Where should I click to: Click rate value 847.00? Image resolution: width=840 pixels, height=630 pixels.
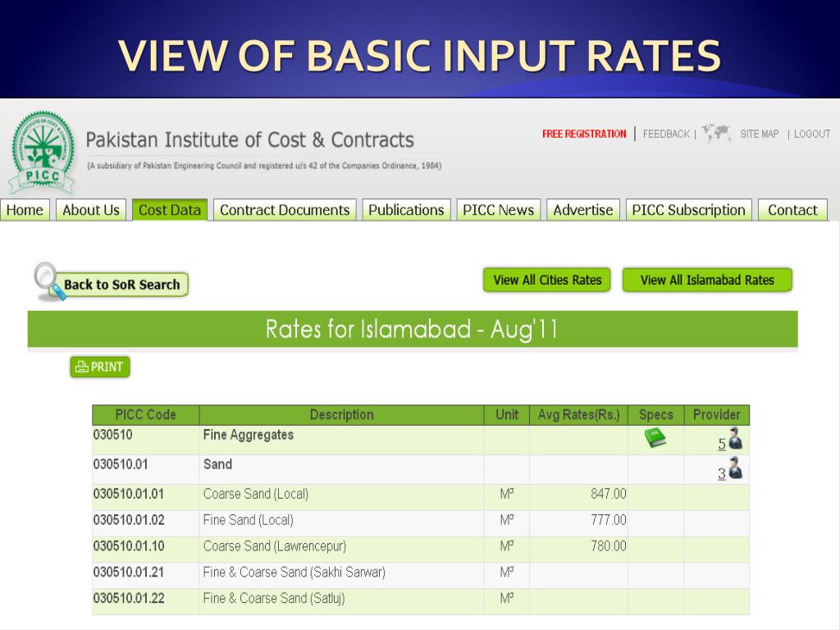[608, 494]
